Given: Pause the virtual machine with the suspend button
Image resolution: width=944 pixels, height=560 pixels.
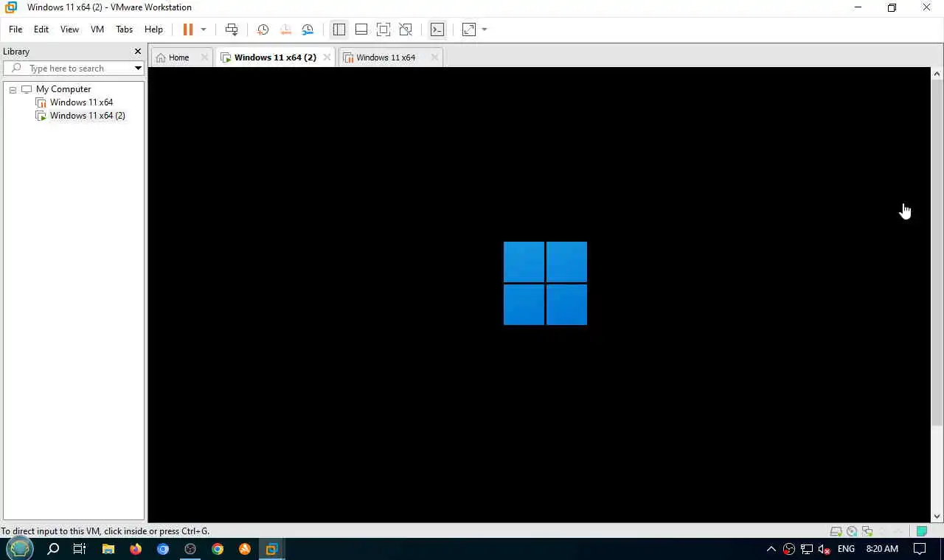Looking at the screenshot, I should [x=188, y=29].
